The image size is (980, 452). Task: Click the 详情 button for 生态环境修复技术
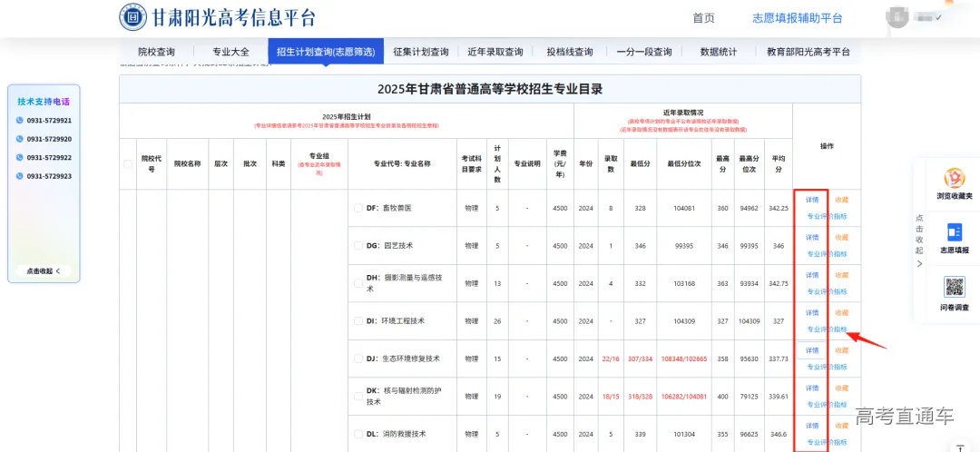coord(812,350)
